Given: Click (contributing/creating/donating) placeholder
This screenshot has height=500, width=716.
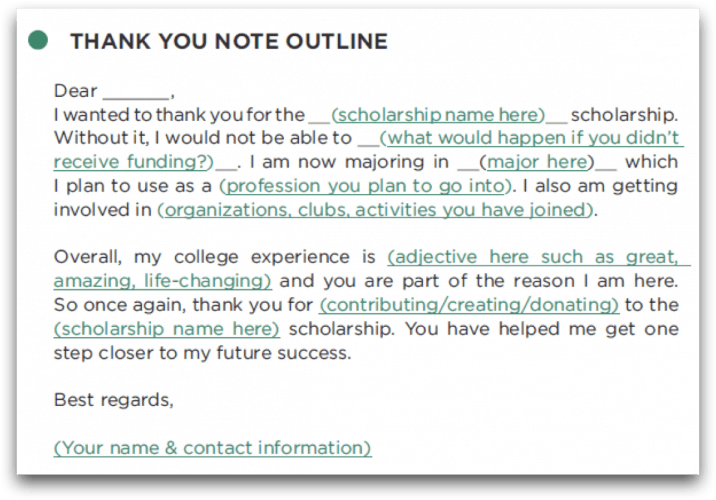Looking at the screenshot, I should (469, 305).
